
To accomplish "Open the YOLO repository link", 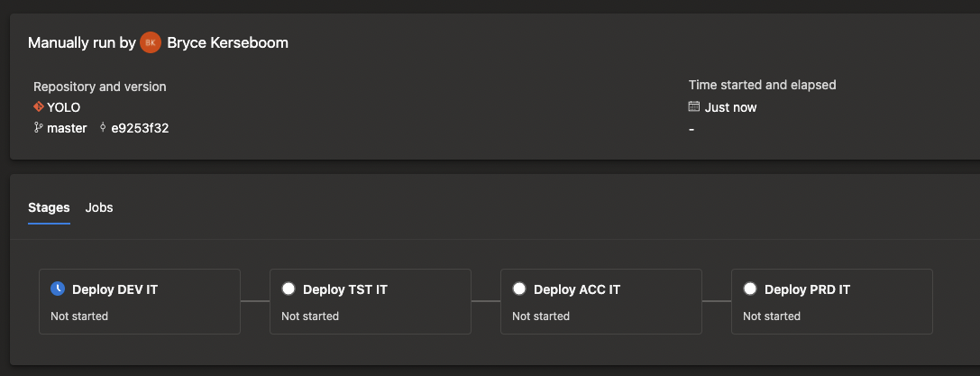I will tap(63, 107).
